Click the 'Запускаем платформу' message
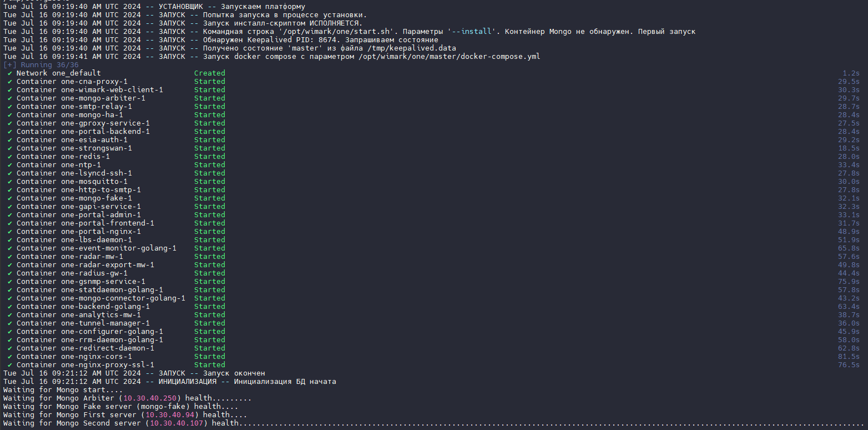Viewport: 868px width, 430px height. pos(263,7)
